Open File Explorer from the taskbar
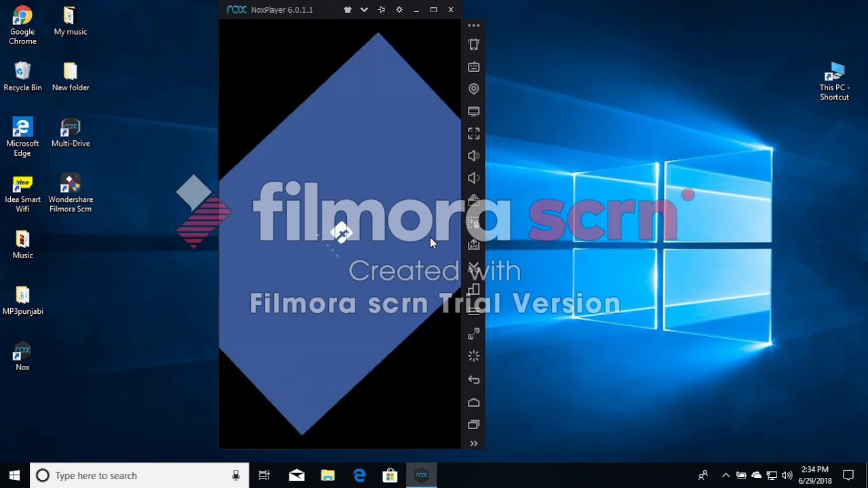The width and height of the screenshot is (868, 488). tap(328, 475)
